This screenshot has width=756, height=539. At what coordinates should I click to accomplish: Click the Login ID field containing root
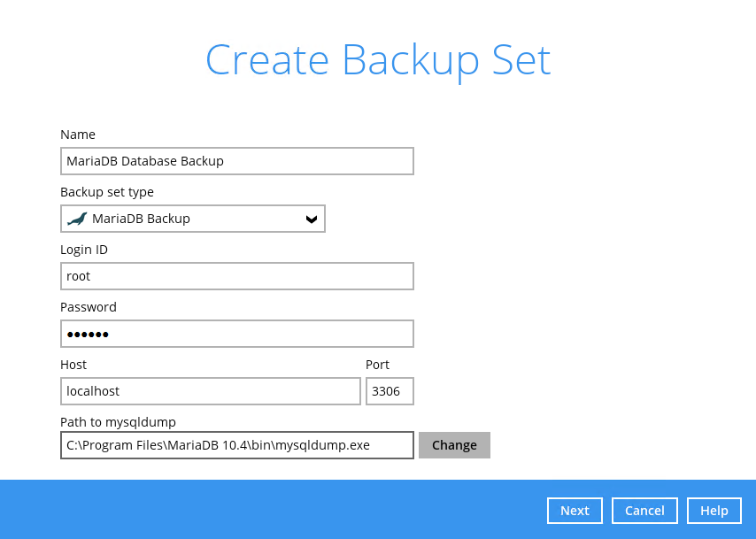coord(236,276)
